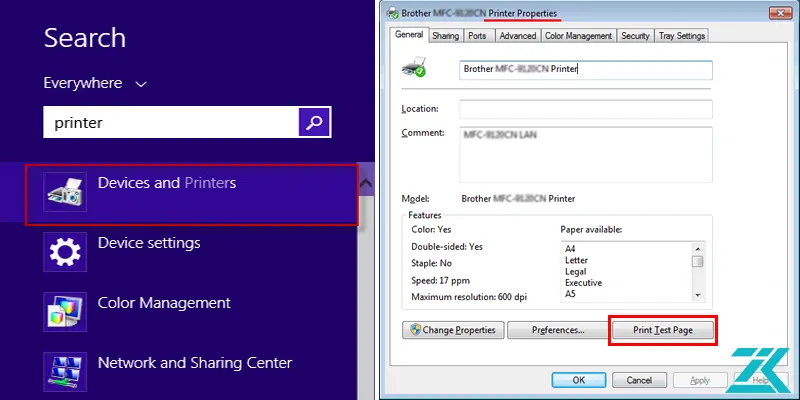
Task: Expand the Everywhere search scope dropdown
Action: coord(95,83)
